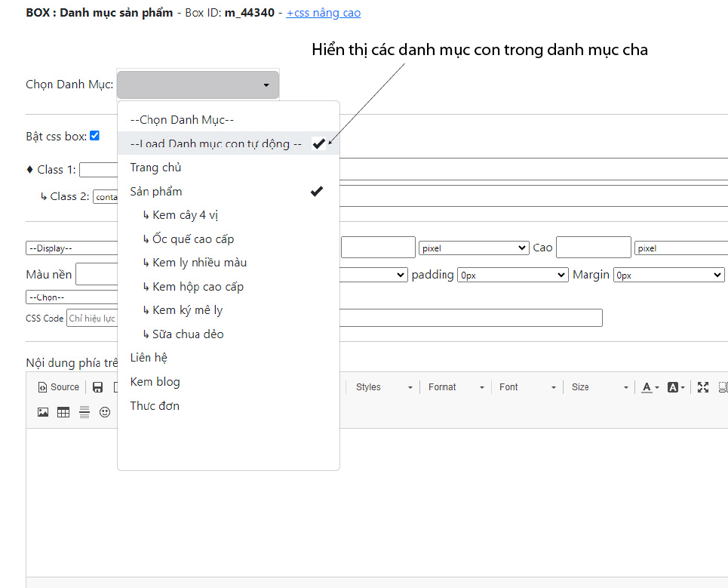The height and width of the screenshot is (588, 728).
Task: Open the --Chọn-- dropdown
Action: click(x=72, y=297)
